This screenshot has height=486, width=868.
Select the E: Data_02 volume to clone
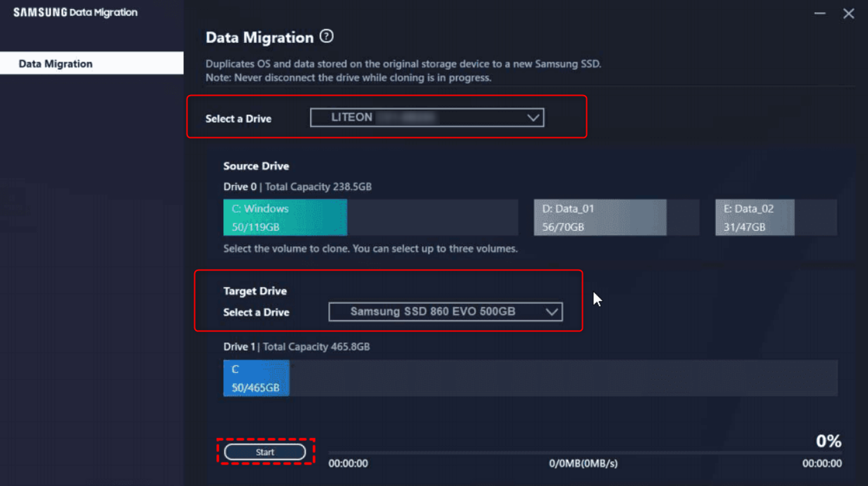click(x=754, y=218)
